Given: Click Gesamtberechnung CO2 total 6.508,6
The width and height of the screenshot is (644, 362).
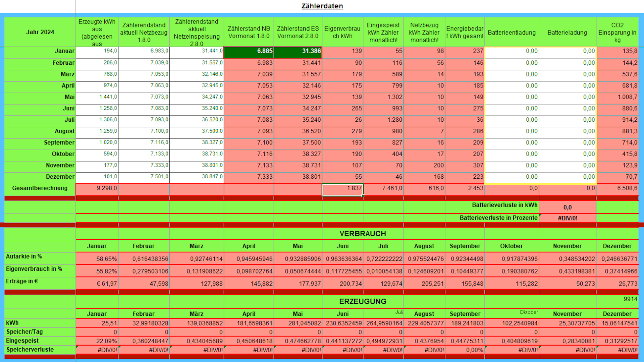Looking at the screenshot, I should pos(617,188).
